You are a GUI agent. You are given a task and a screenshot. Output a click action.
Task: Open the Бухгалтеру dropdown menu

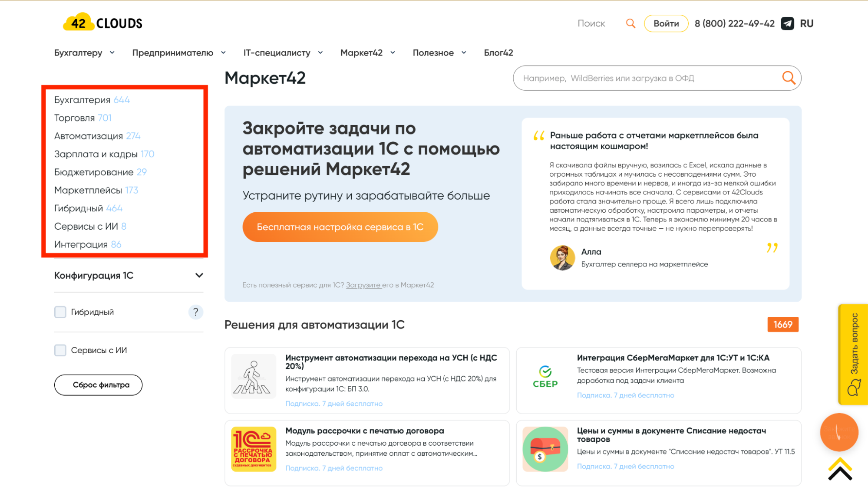84,53
